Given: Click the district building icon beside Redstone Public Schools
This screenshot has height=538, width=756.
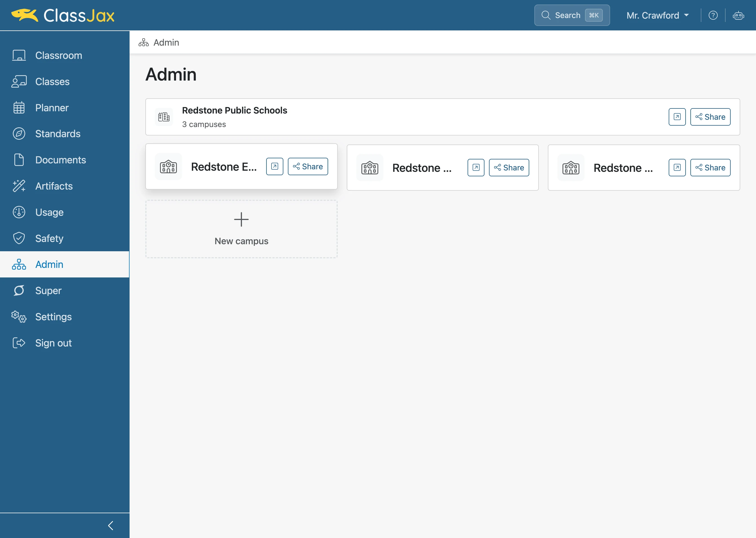Looking at the screenshot, I should pos(164,117).
